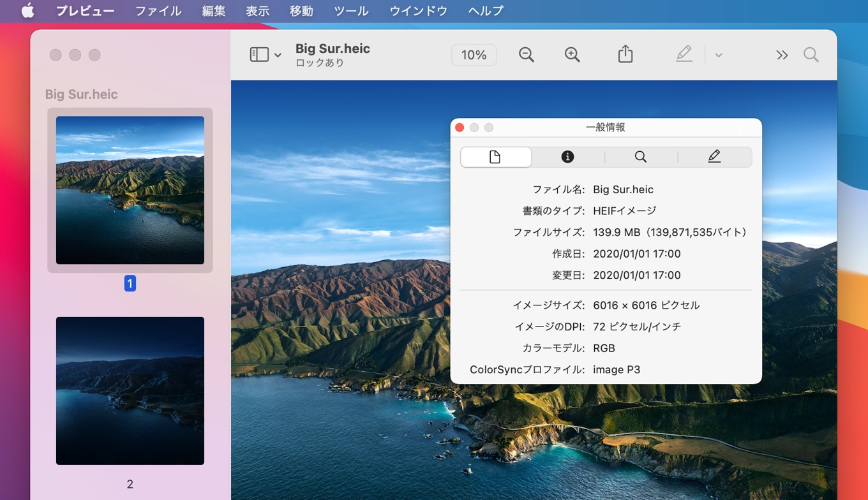Open the ファイル menu

click(x=158, y=11)
